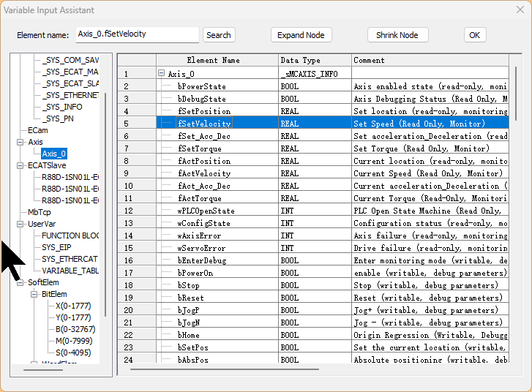Select M(0-7999) bit element
The height and width of the screenshot is (392, 532).
(74, 341)
